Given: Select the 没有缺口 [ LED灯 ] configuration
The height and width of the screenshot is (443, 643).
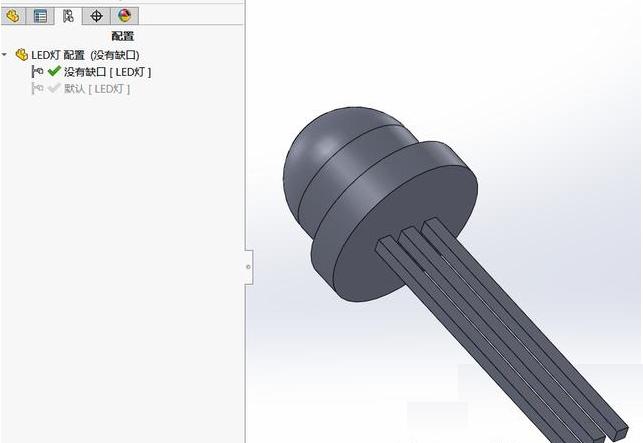Looking at the screenshot, I should [x=107, y=72].
